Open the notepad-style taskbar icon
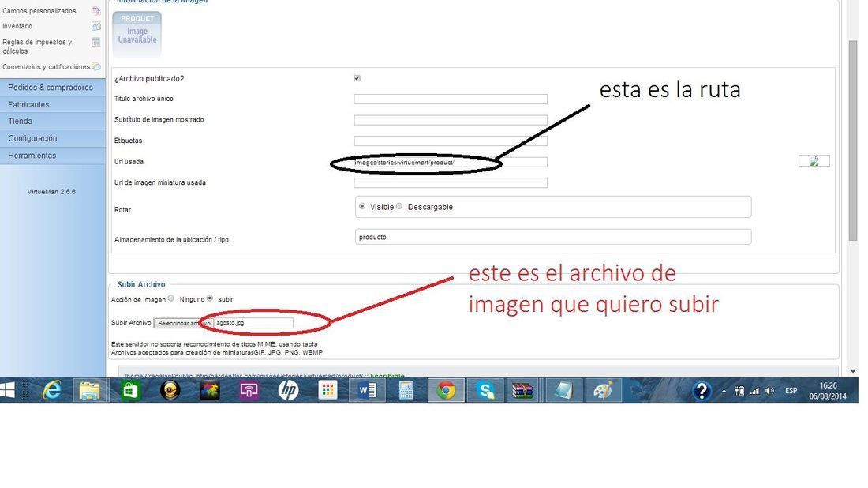 (x=563, y=391)
